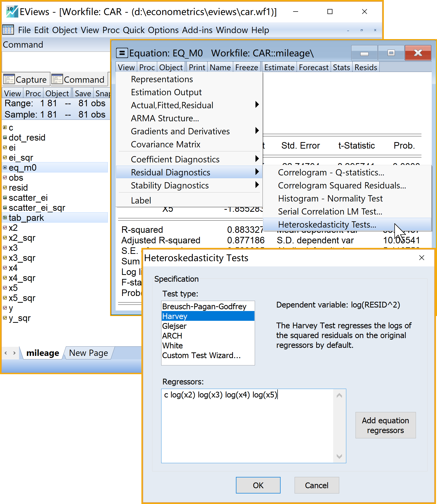Click Add equation regressors button
The height and width of the screenshot is (504, 437).
[385, 425]
